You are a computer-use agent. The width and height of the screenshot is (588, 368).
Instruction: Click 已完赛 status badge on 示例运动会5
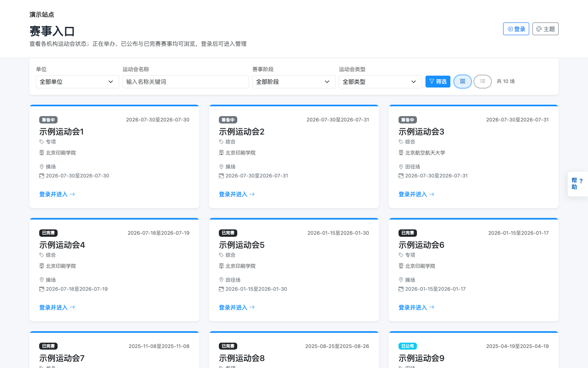tap(228, 233)
